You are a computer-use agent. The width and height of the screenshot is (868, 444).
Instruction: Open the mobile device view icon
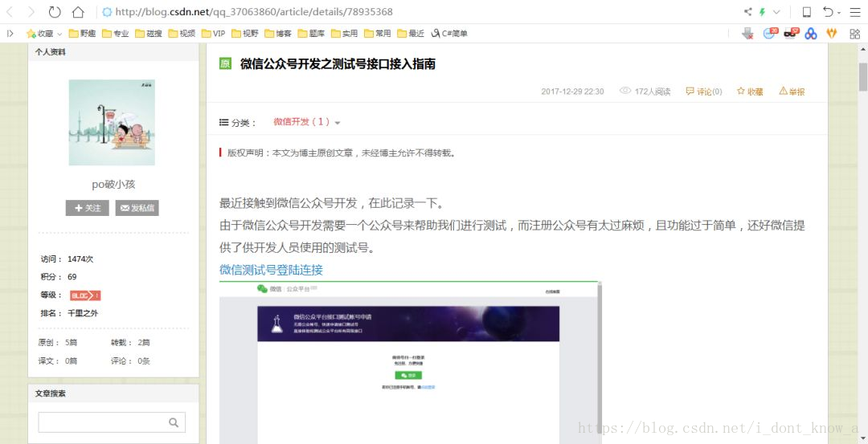tap(807, 11)
